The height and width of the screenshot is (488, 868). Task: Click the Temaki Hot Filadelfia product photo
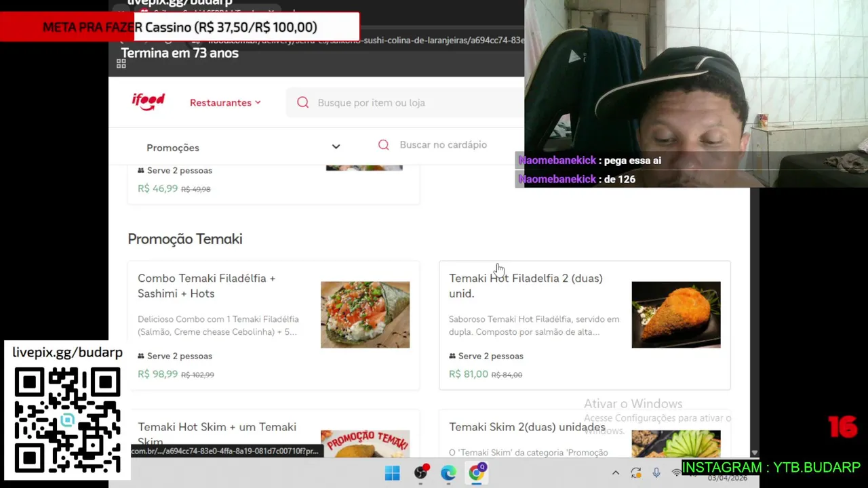pos(676,314)
